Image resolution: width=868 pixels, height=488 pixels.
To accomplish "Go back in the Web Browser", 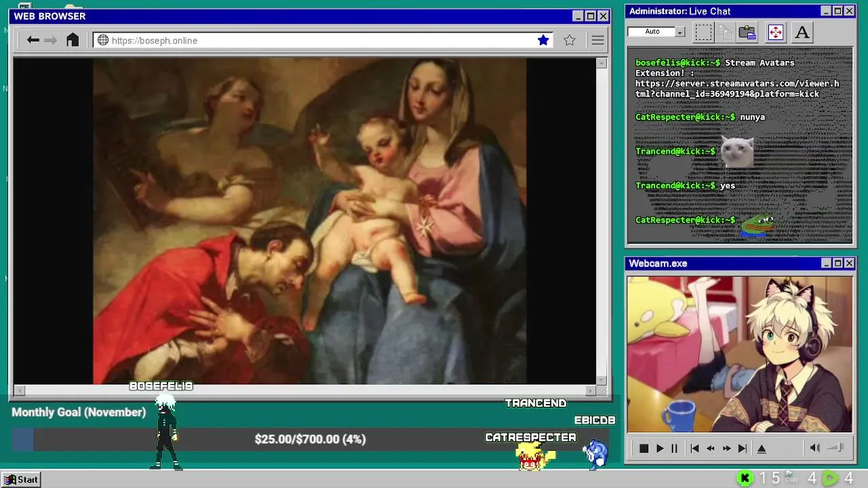I will pyautogui.click(x=33, y=40).
